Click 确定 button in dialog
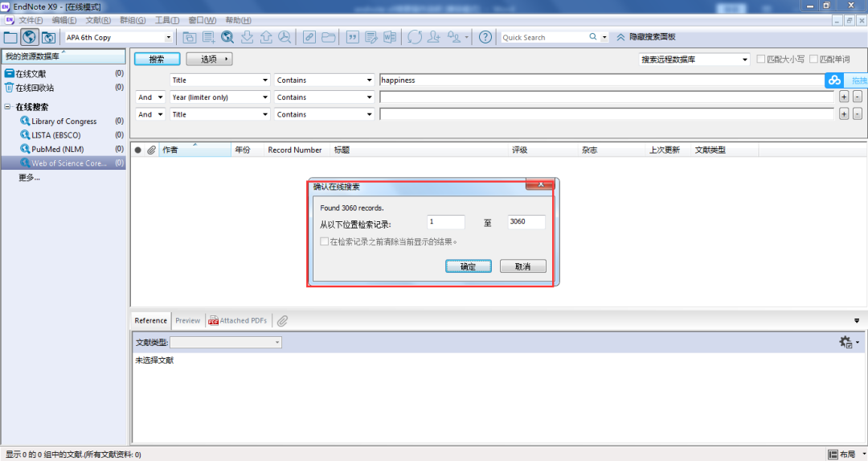 click(469, 266)
